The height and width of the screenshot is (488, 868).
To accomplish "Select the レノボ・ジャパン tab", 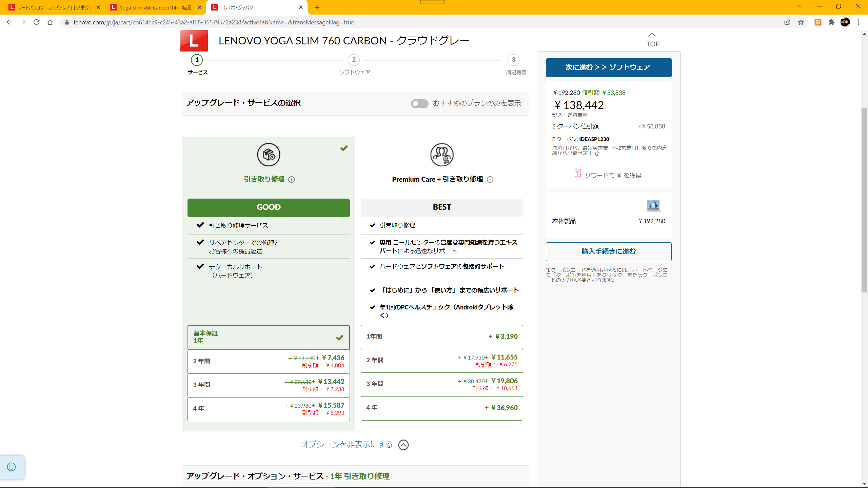I will [x=256, y=7].
